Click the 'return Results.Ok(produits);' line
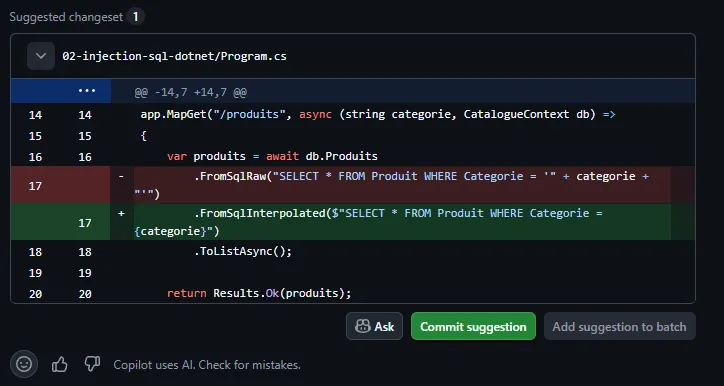Viewport: 724px width, 386px height. point(259,293)
